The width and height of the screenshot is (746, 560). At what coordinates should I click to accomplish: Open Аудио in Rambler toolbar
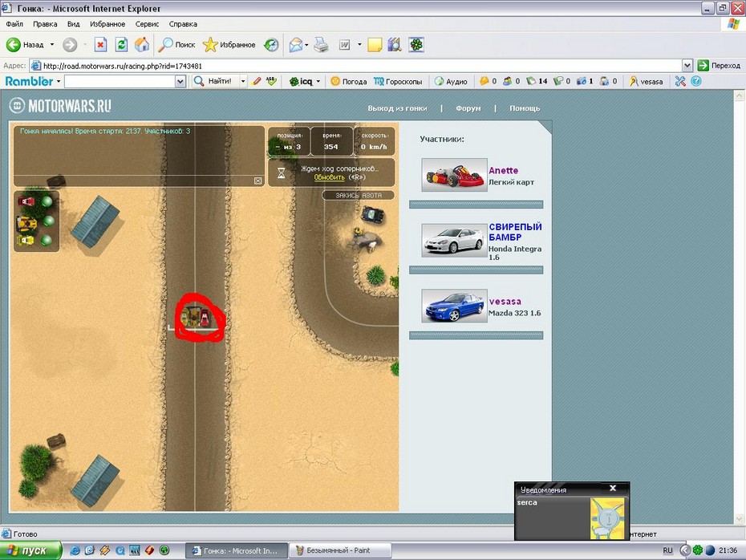(x=451, y=81)
